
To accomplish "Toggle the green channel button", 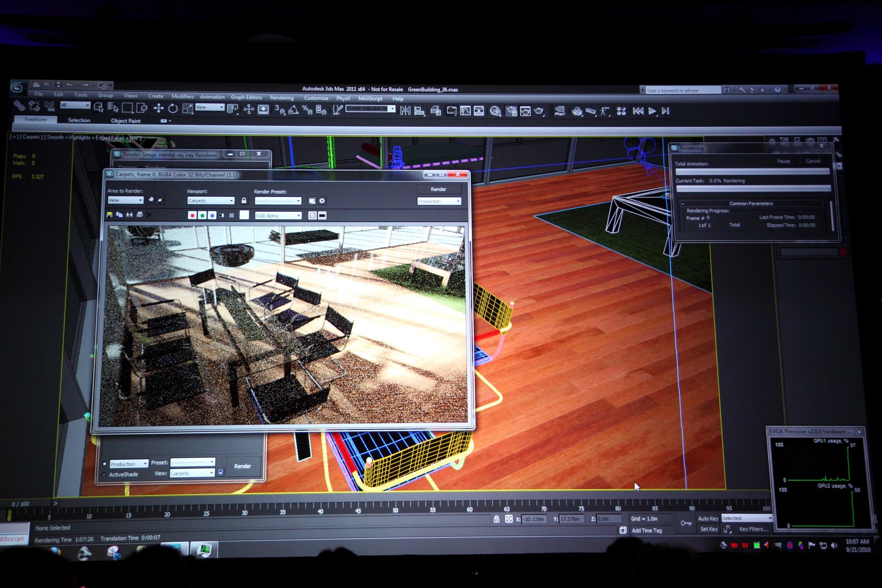I will click(x=202, y=215).
